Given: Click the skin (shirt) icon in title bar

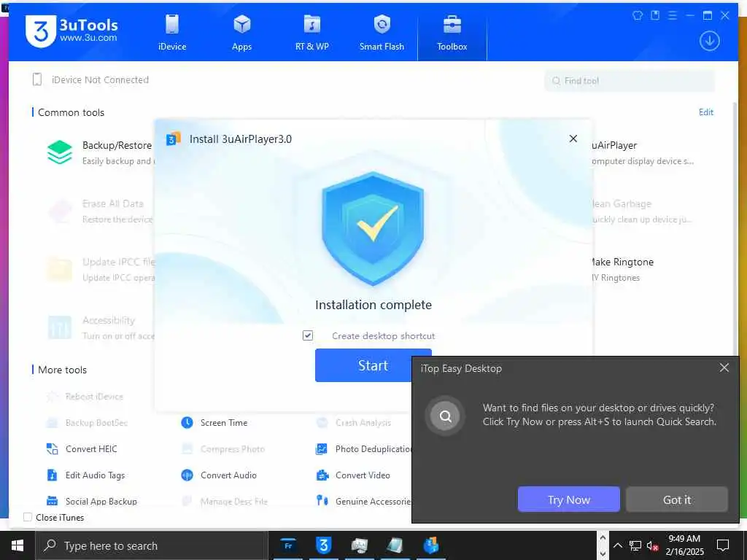Looking at the screenshot, I should (x=638, y=15).
